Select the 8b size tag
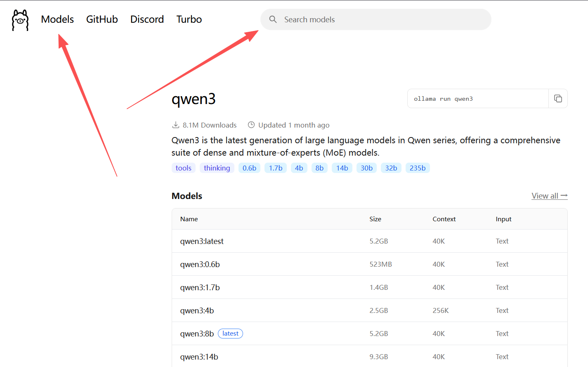 click(x=319, y=168)
